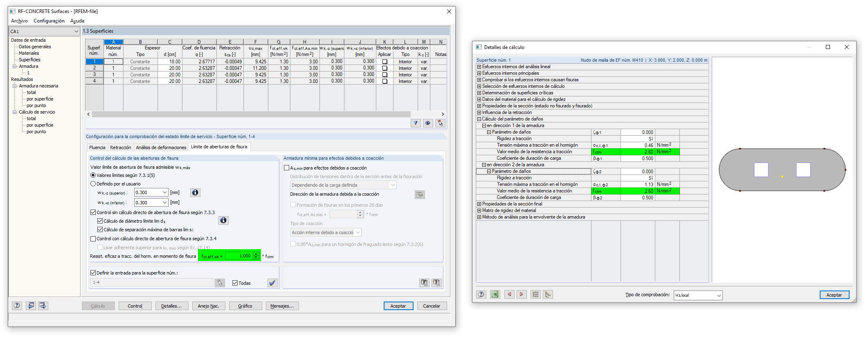Viewport: 868px width, 344px height.
Task: Click the horizontal scrollbar of surfaces table
Action: 251,114
